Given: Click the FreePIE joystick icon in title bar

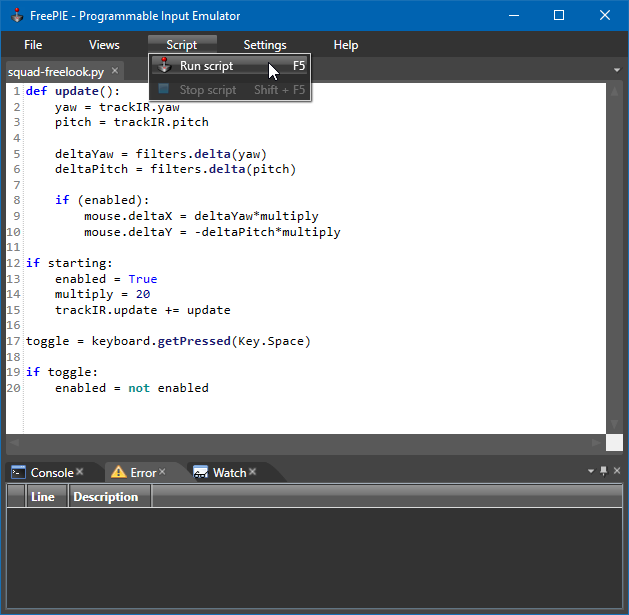Looking at the screenshot, I should [17, 16].
